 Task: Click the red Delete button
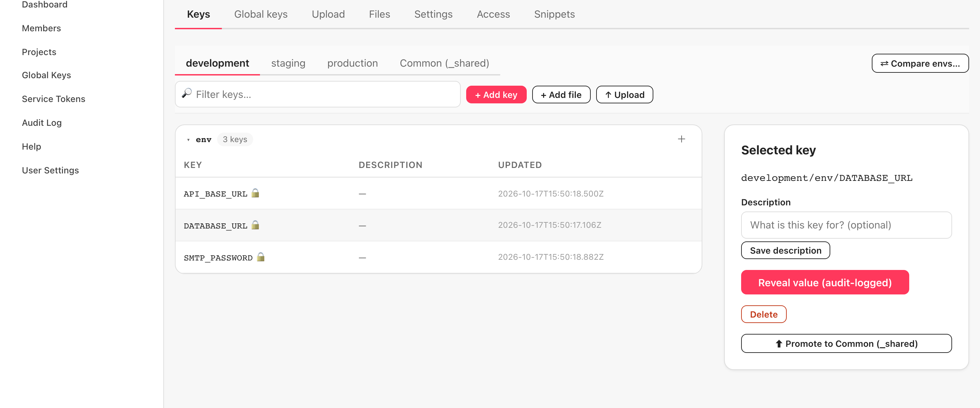[x=764, y=314]
